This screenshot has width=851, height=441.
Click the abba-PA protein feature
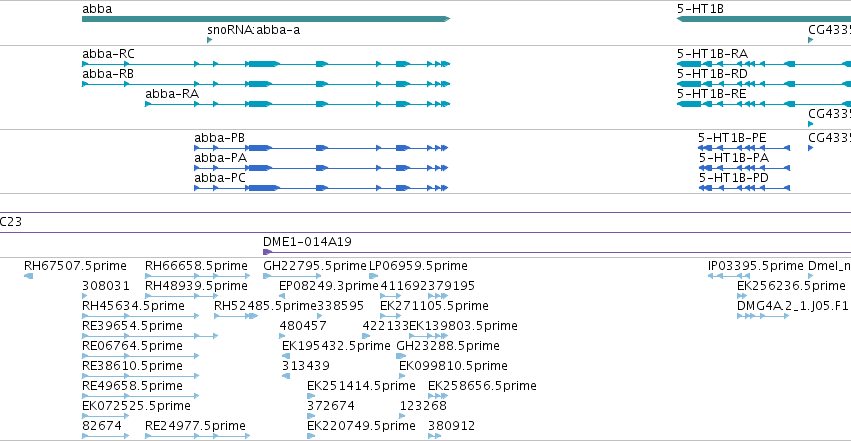[321, 168]
